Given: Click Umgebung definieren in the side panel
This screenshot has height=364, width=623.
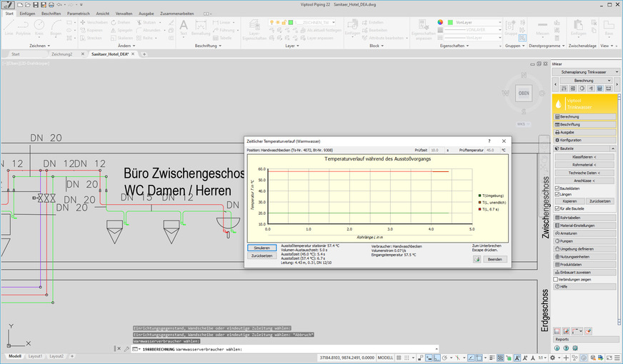Looking at the screenshot, I should [x=584, y=249].
